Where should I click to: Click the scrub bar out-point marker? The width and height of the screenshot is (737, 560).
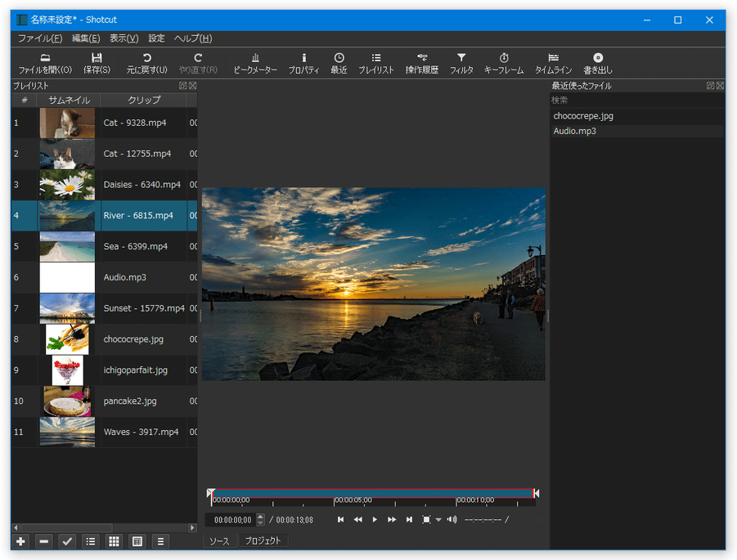click(x=537, y=493)
